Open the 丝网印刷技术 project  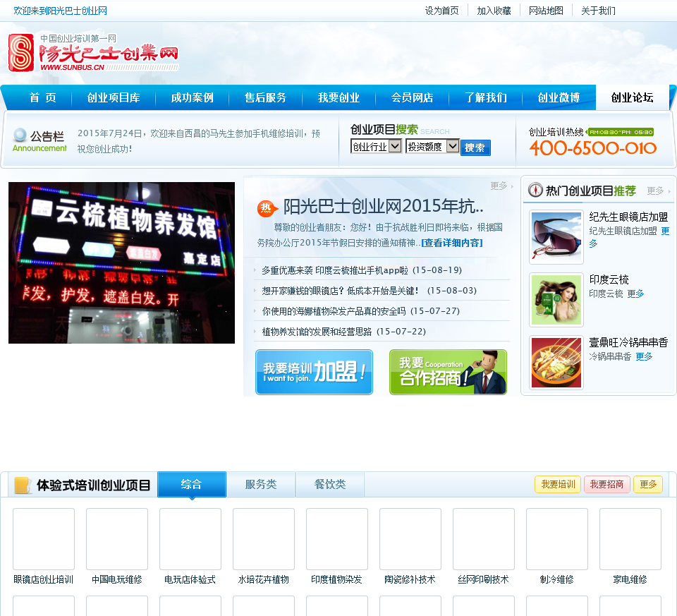[484, 579]
